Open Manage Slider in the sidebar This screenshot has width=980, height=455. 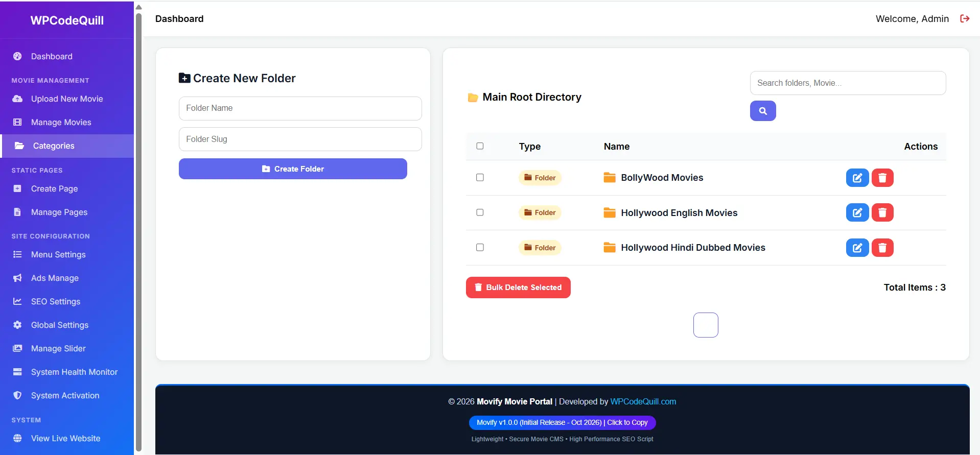[x=67, y=348]
